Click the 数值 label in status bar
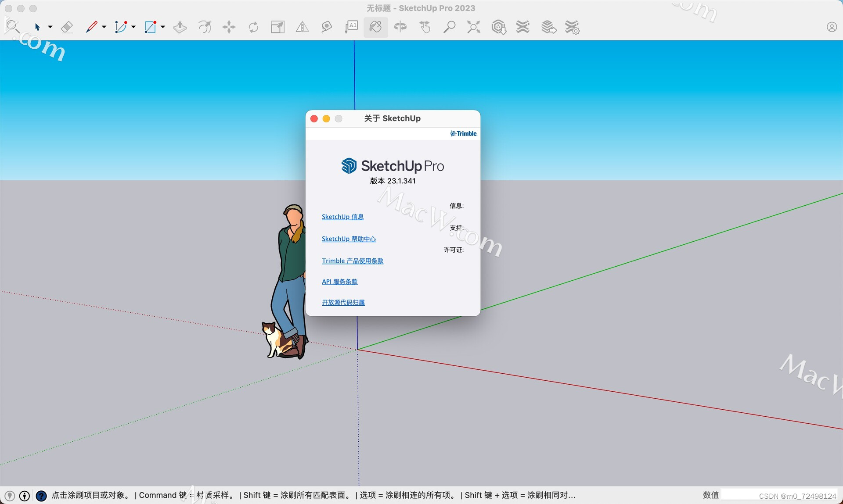Viewport: 843px width, 504px height. pyautogui.click(x=711, y=495)
